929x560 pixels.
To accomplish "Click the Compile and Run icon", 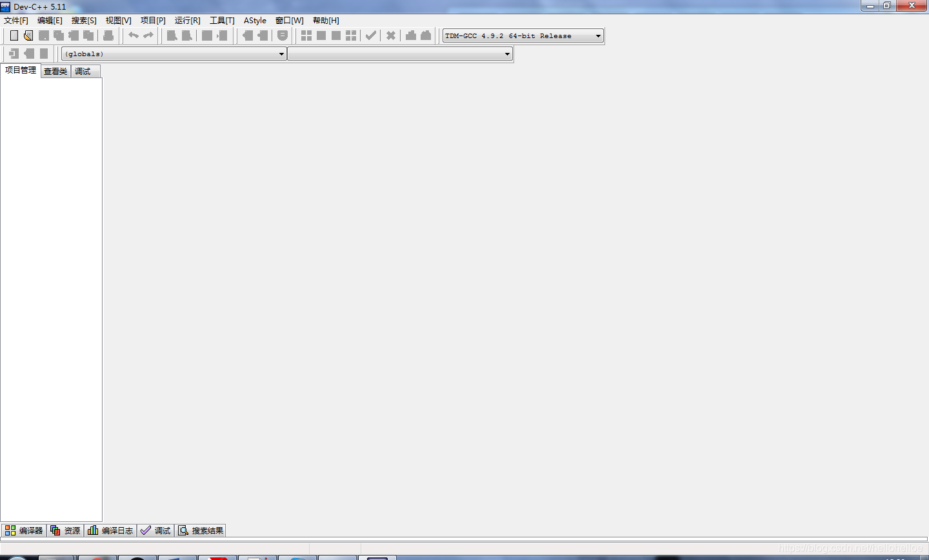I will click(x=336, y=35).
